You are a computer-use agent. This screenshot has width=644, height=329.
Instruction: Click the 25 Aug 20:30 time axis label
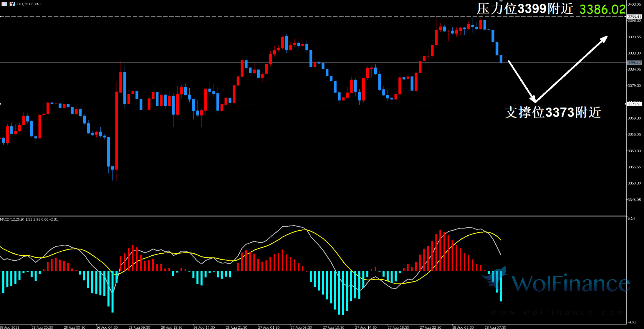[x=42, y=327]
